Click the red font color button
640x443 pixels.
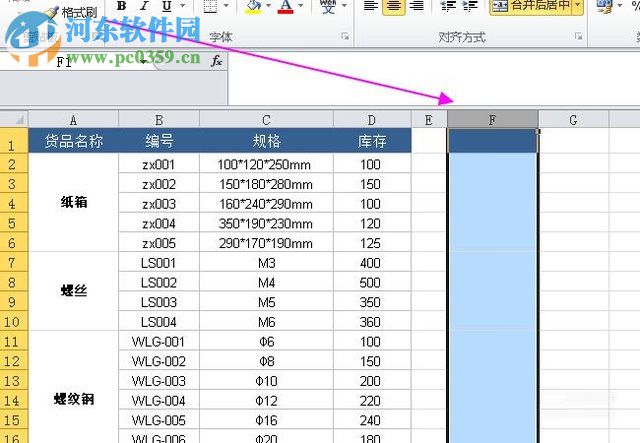click(286, 6)
